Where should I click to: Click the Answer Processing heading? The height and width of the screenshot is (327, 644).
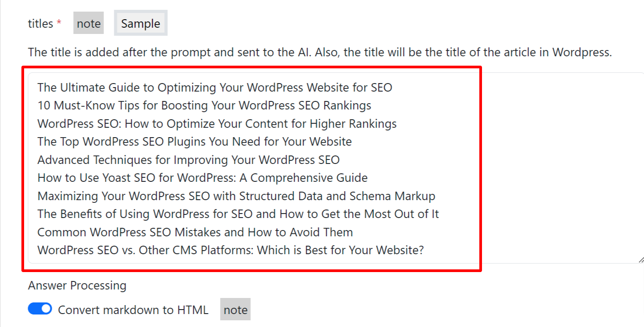pos(77,285)
